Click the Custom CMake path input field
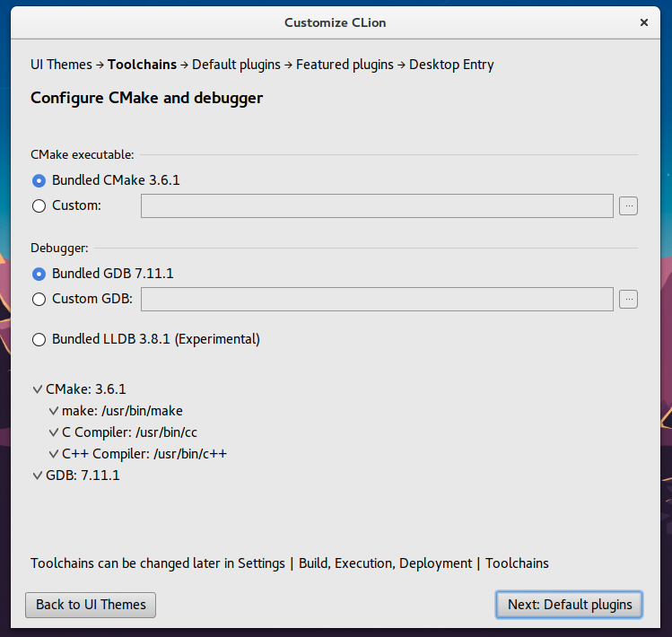The height and width of the screenshot is (637, 672). [x=377, y=205]
